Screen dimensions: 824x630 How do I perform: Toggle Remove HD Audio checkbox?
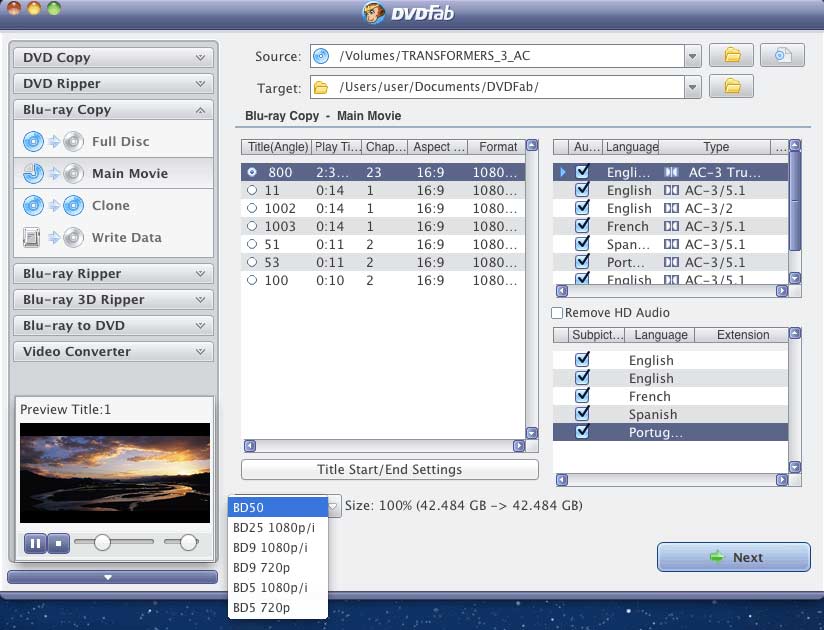[557, 313]
